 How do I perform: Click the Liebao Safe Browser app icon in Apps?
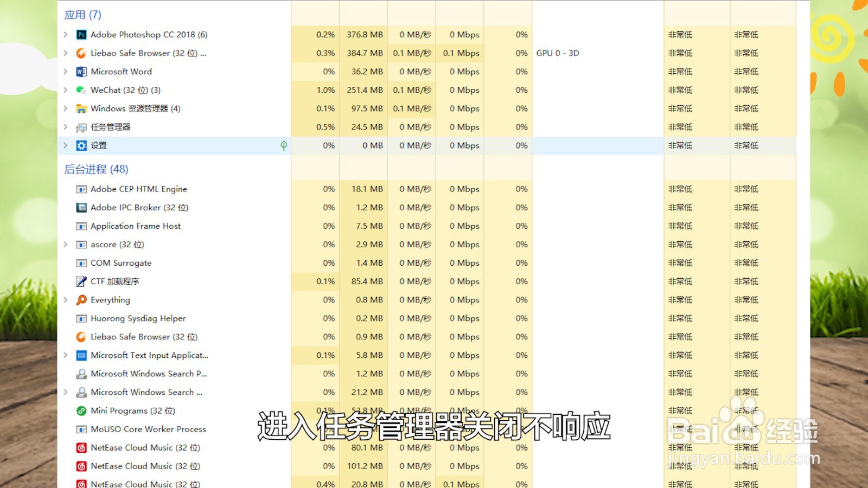(81, 53)
